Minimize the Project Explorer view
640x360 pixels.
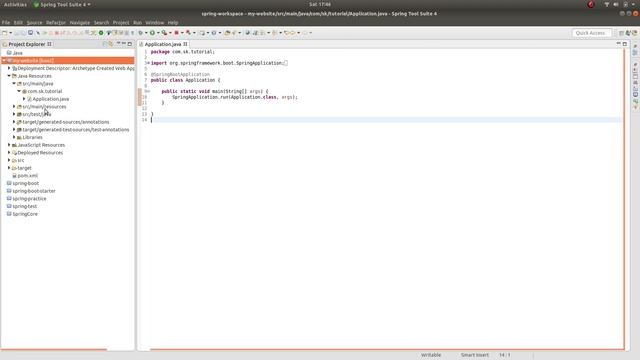[124, 44]
